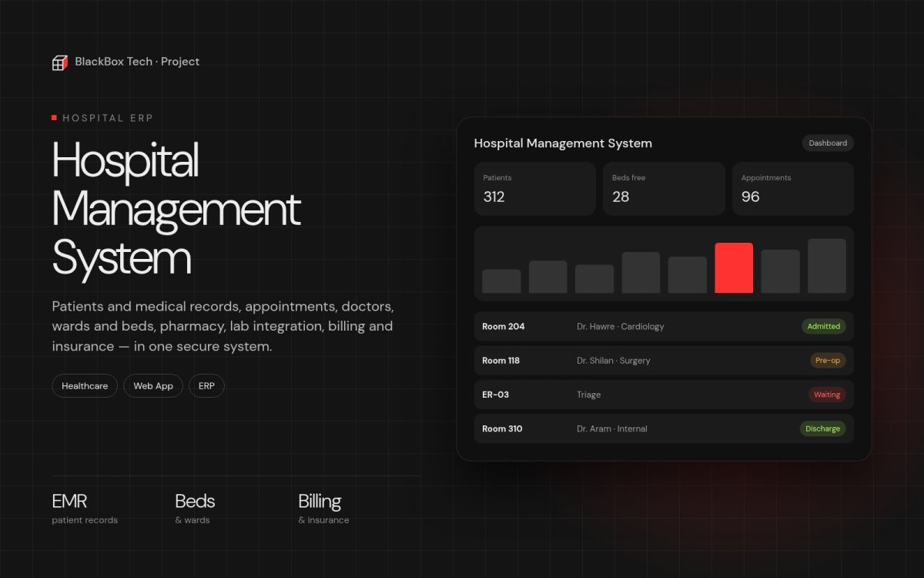924x578 pixels.
Task: Click the Admitted status badge
Action: pyautogui.click(x=823, y=327)
